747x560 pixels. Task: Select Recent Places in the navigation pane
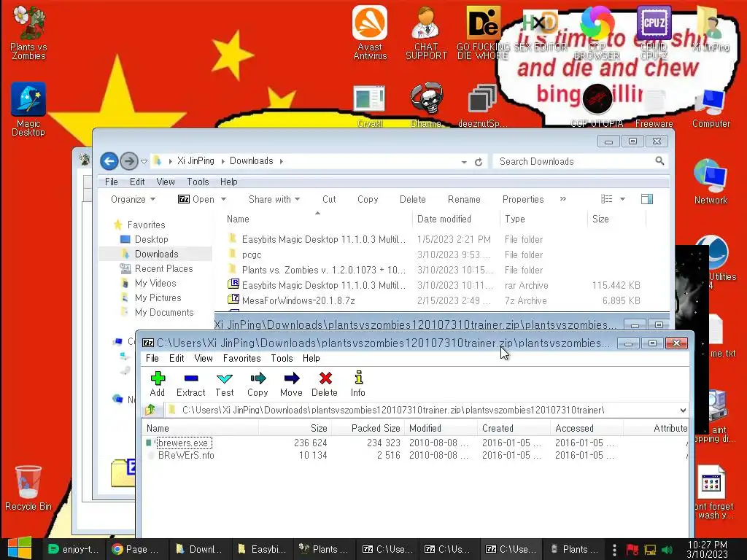pos(163,268)
